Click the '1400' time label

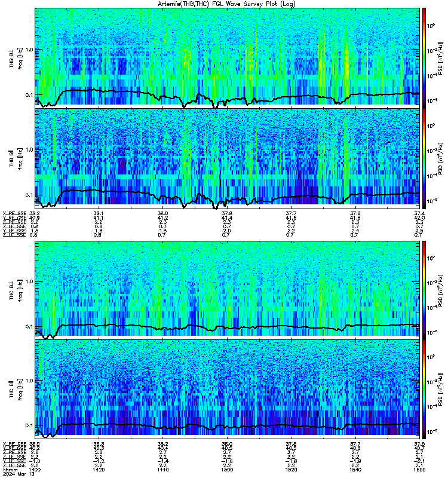35,470
